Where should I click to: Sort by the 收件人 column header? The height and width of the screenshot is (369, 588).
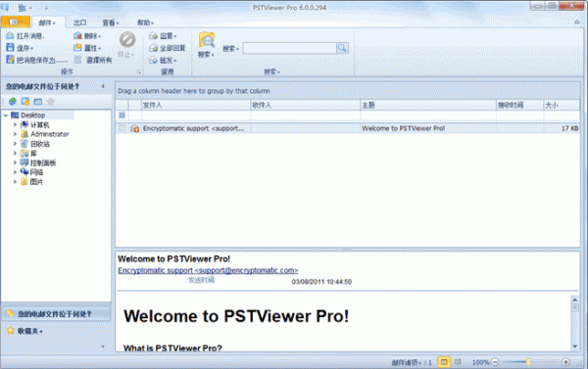pos(305,105)
